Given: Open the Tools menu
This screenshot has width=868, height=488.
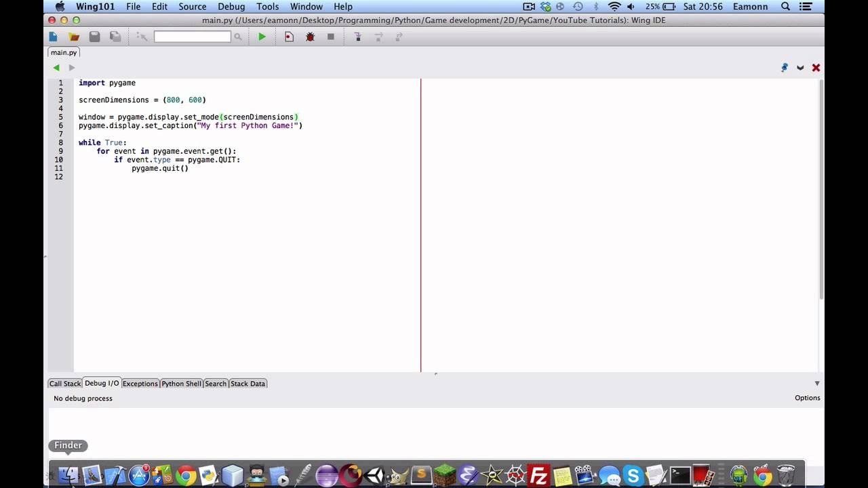Looking at the screenshot, I should coord(267,6).
